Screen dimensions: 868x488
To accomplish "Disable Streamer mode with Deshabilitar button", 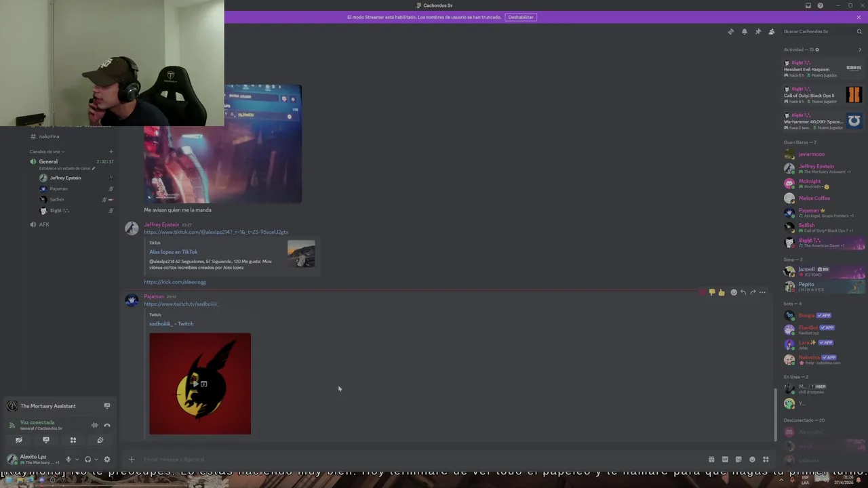I will click(521, 17).
